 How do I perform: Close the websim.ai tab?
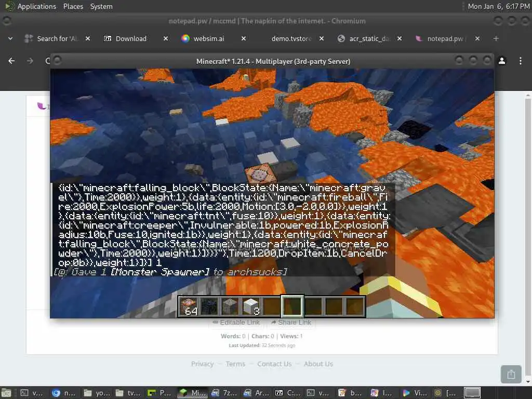244,38
